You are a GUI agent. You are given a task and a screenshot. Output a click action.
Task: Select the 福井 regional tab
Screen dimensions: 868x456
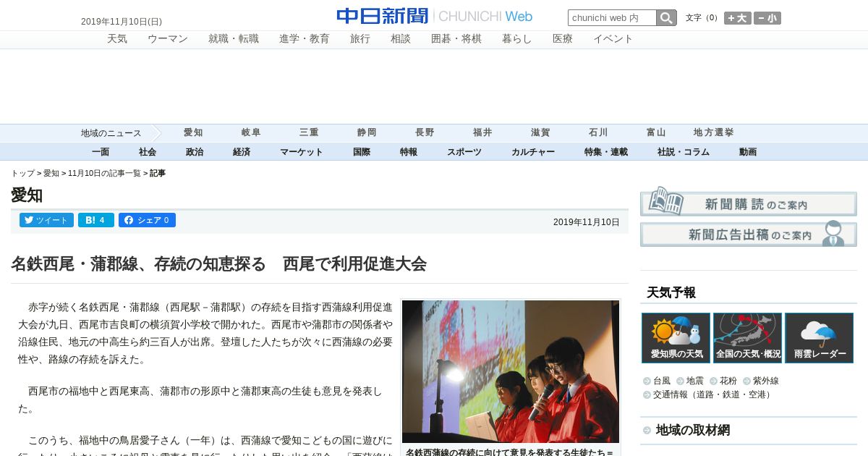tap(482, 132)
